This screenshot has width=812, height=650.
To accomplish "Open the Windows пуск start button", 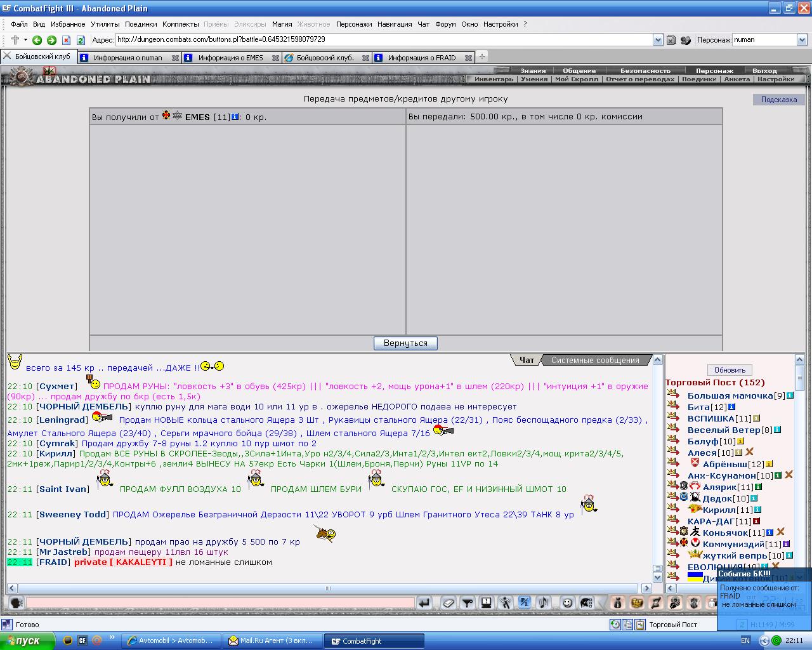I will (28, 640).
